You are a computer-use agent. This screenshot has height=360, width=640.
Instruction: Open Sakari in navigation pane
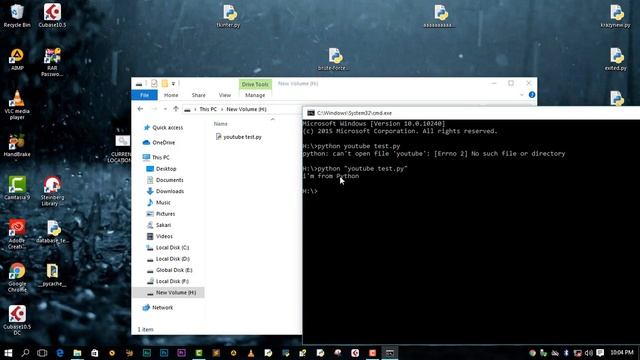click(x=158, y=225)
